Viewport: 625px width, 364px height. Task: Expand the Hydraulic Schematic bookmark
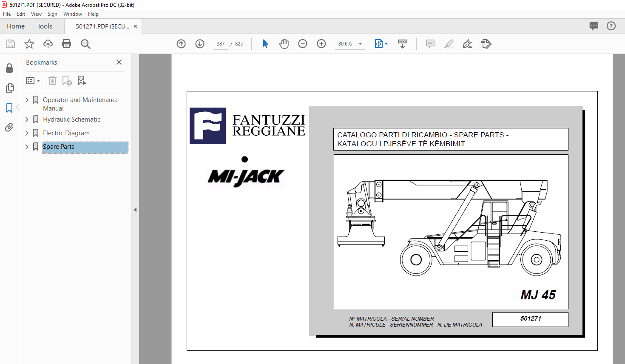click(x=27, y=119)
